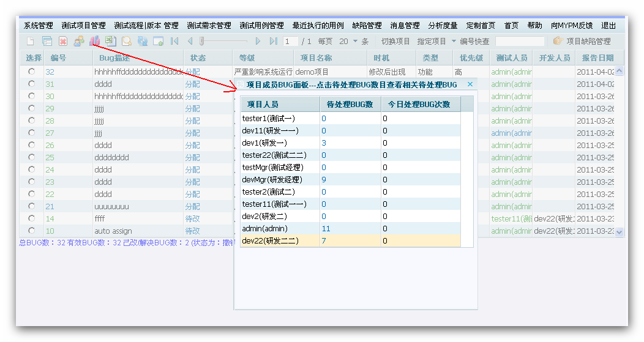Go to next page arrow
Image resolution: width=644 pixels, height=342 pixels.
pos(258,41)
